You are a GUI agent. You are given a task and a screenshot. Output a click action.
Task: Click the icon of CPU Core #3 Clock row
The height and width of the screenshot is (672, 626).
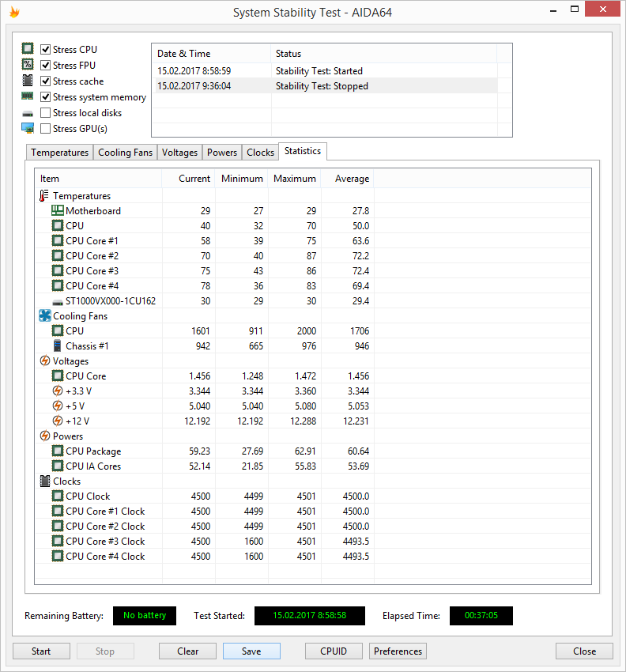point(58,541)
